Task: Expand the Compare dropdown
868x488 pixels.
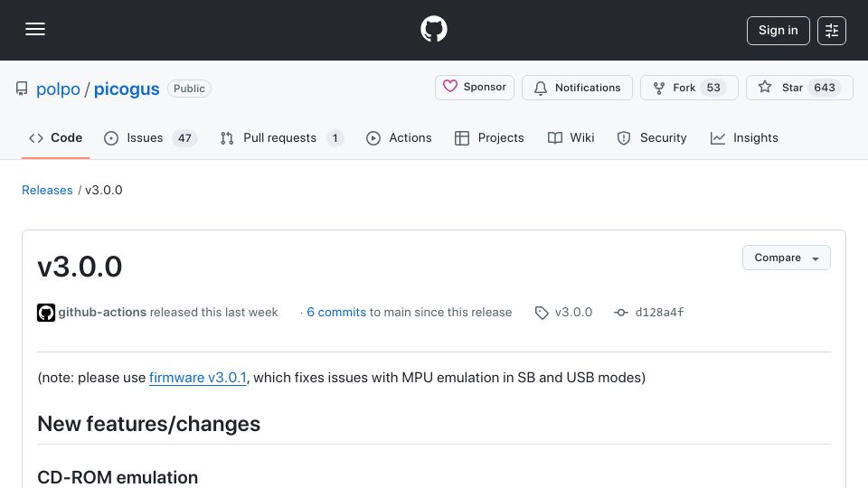Action: point(786,258)
